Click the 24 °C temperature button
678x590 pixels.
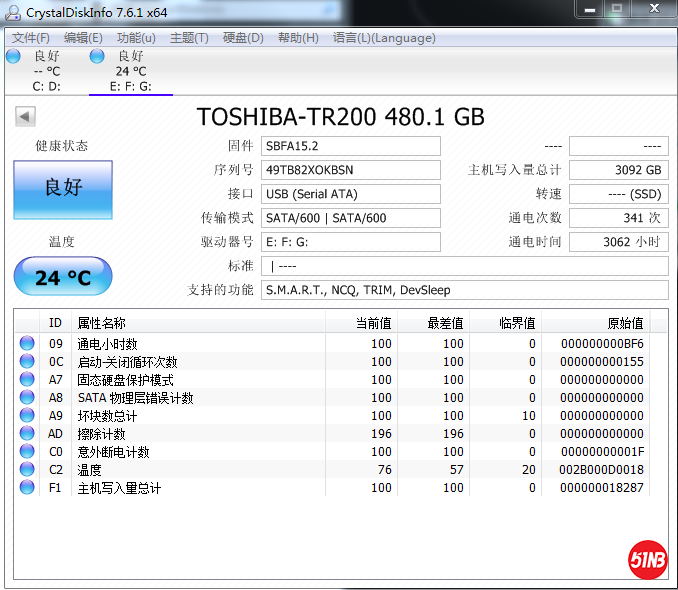[63, 276]
